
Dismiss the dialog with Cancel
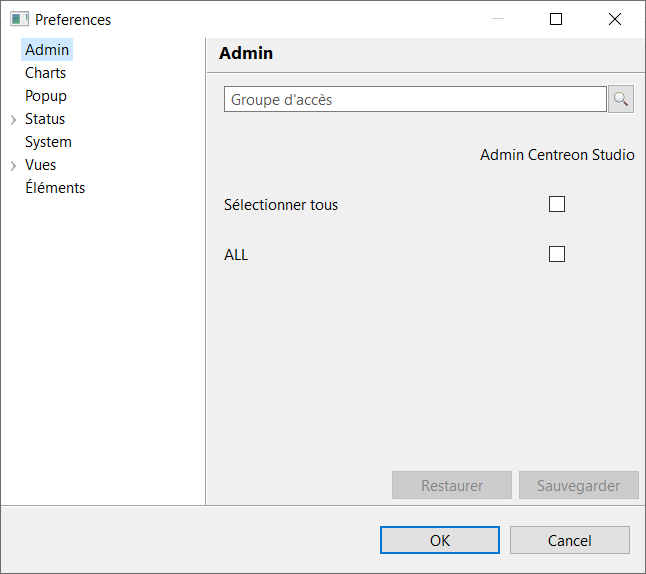pos(570,540)
